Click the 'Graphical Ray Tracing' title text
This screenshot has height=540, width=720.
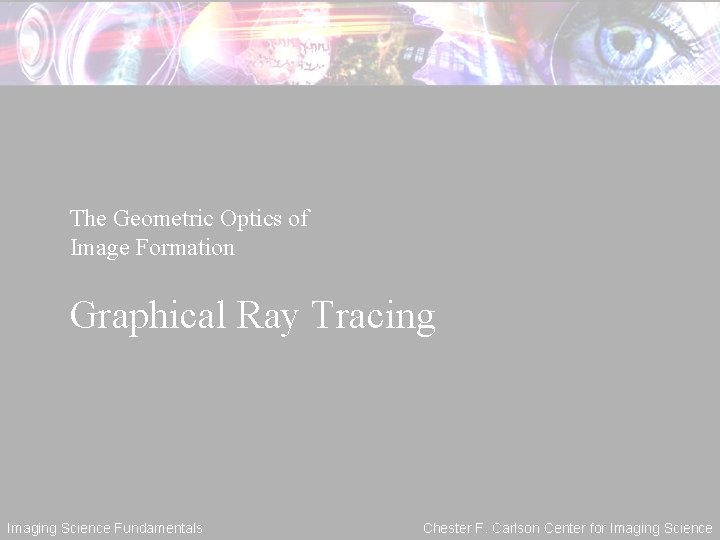(253, 317)
